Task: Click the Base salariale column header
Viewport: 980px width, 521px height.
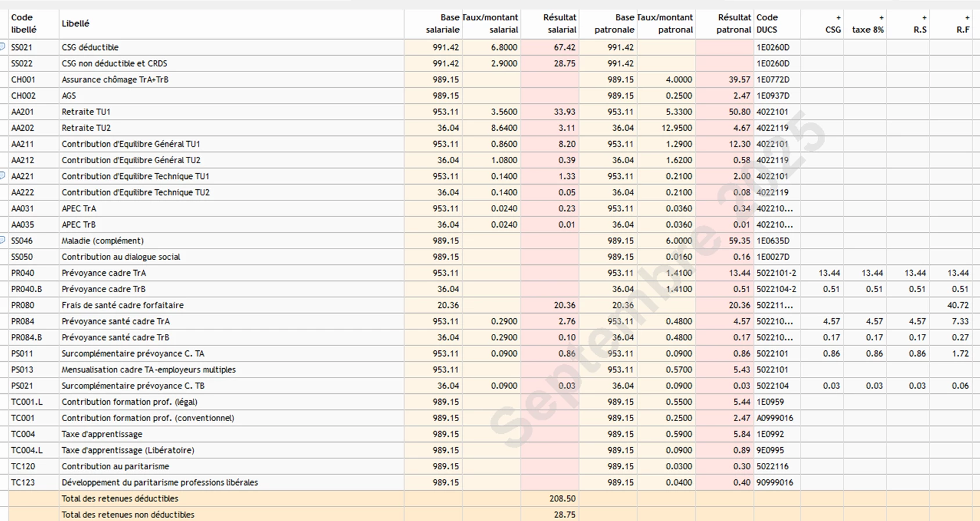Action: click(x=442, y=24)
